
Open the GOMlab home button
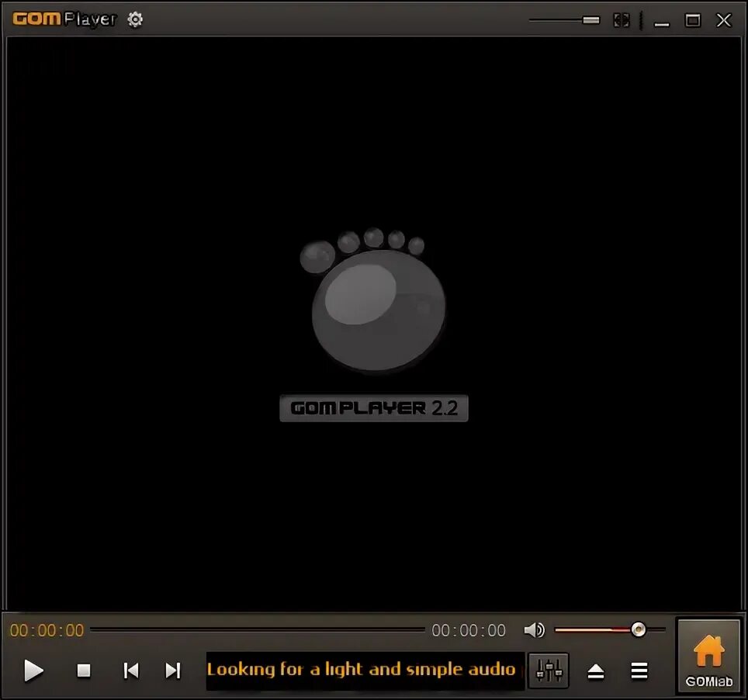(709, 657)
